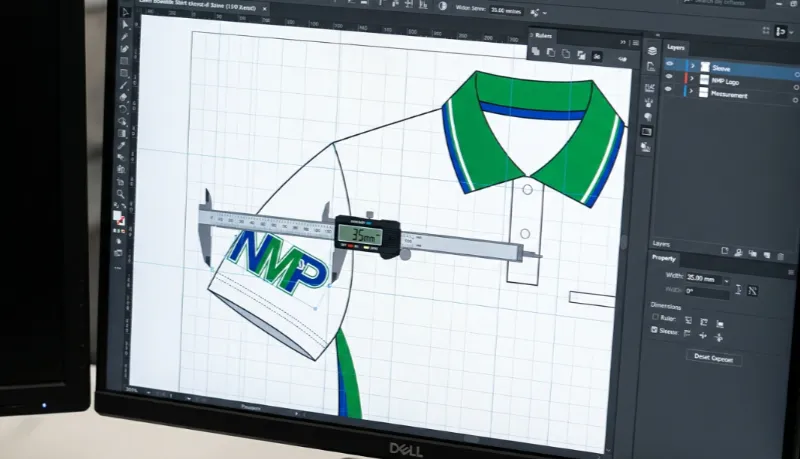Select the Pen tool

click(124, 37)
